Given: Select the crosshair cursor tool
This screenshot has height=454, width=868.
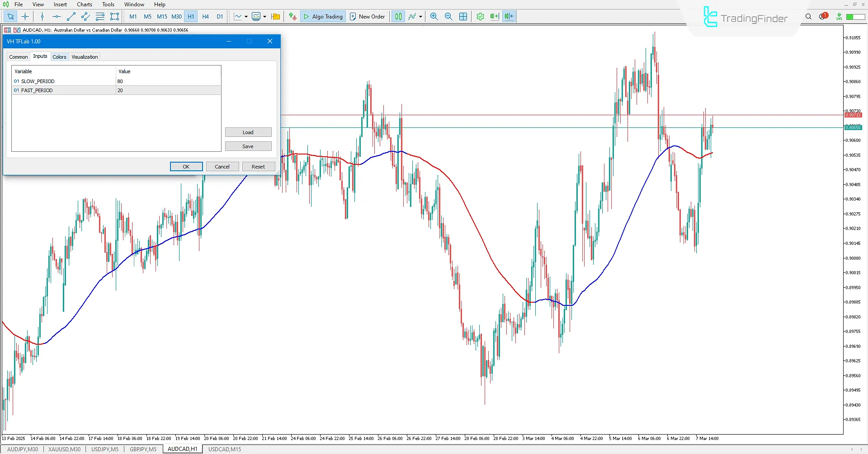Looking at the screenshot, I should [25, 16].
